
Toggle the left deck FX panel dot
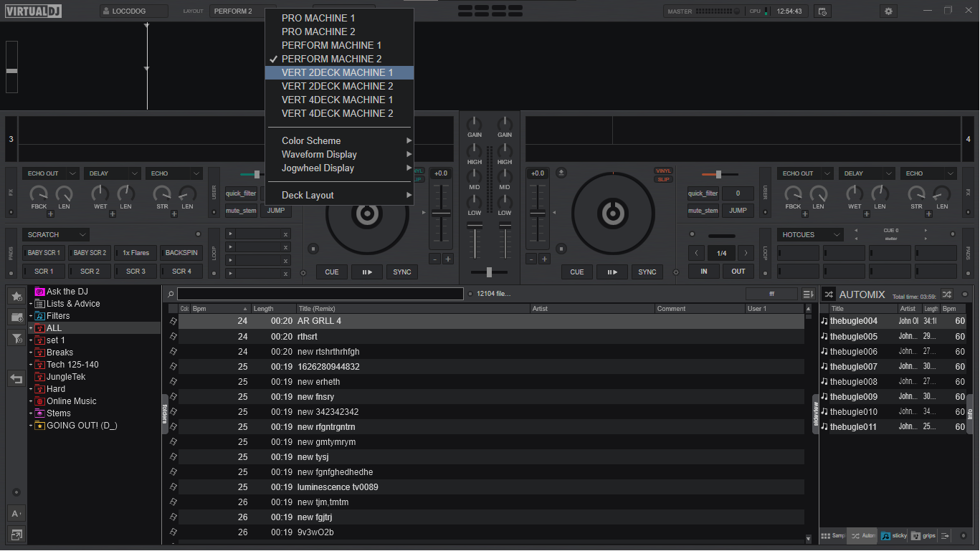(x=11, y=212)
